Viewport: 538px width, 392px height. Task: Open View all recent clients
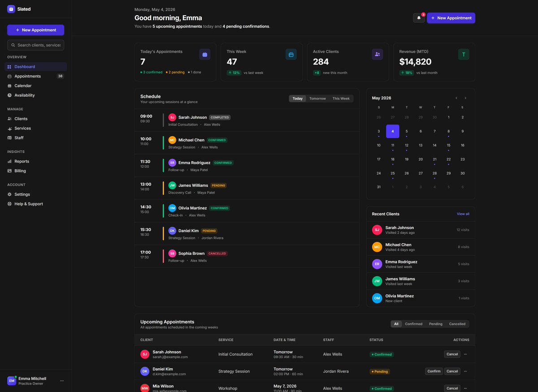(463, 214)
